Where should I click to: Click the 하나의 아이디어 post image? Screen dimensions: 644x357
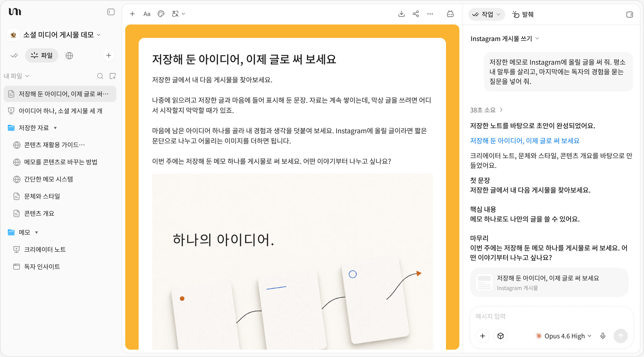click(x=292, y=262)
